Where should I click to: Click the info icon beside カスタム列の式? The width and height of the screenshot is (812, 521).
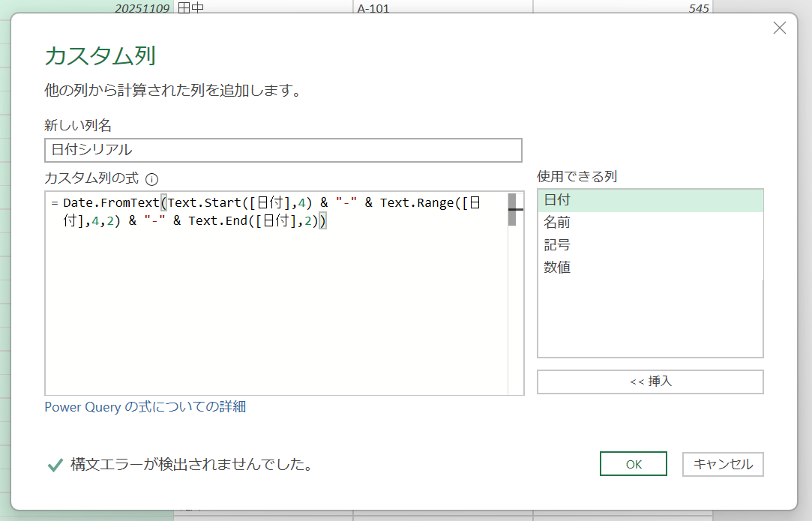(x=152, y=179)
